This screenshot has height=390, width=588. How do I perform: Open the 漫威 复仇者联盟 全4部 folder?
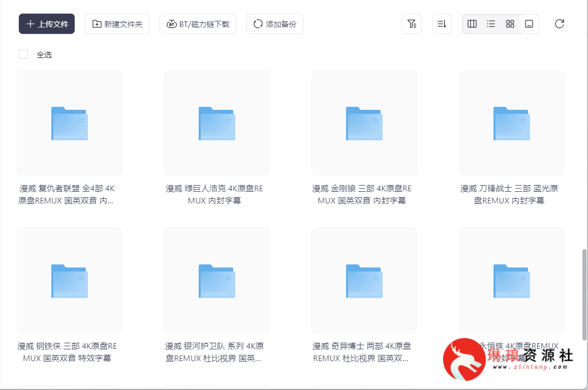[x=70, y=123]
